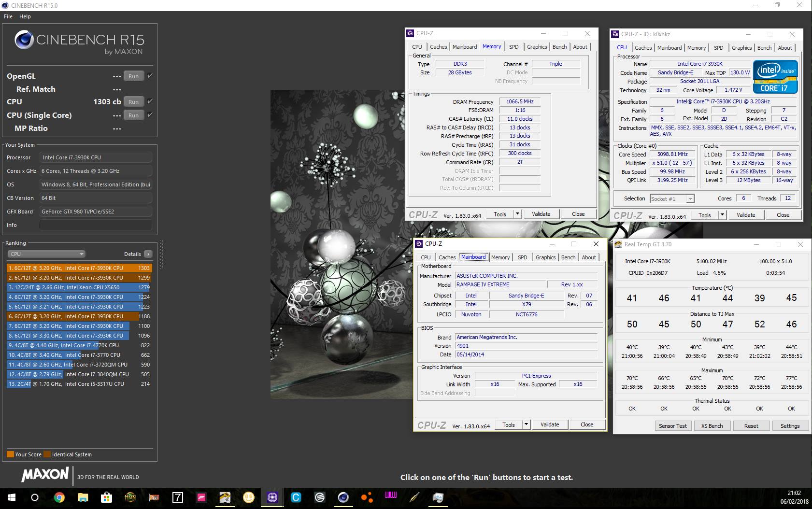Image resolution: width=812 pixels, height=509 pixels.
Task: Open the Cinebench File menu
Action: [x=8, y=16]
